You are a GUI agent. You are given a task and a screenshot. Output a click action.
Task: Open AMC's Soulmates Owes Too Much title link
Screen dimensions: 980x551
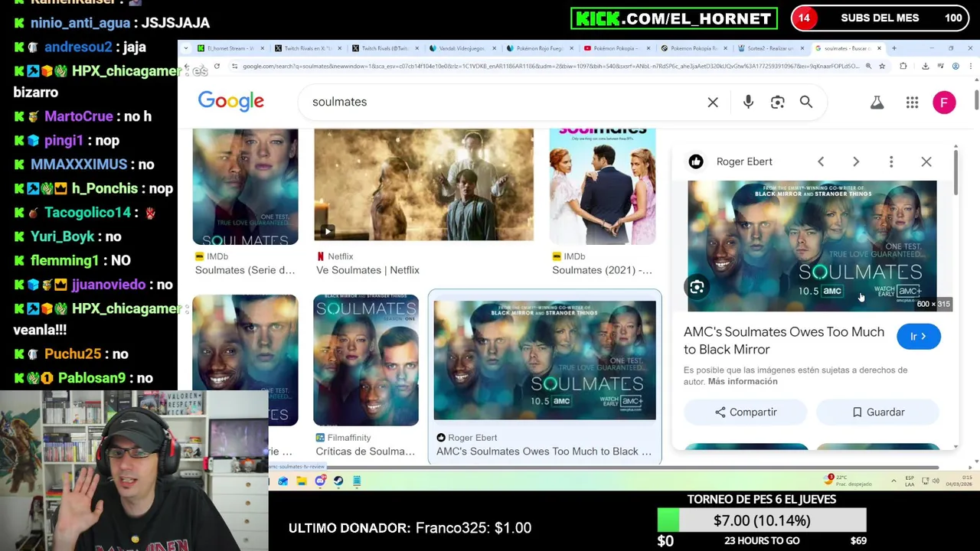point(784,341)
